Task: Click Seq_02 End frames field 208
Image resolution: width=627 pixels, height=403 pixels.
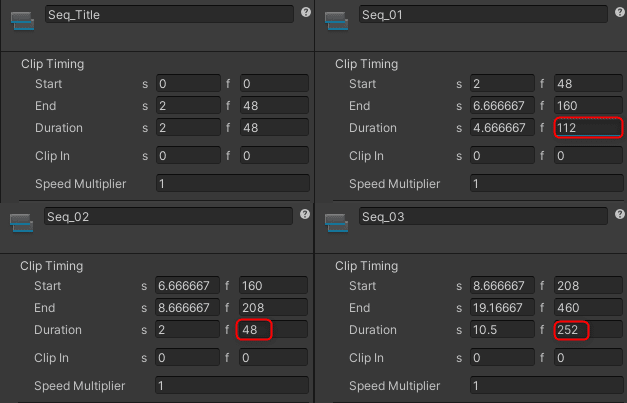Action: (274, 307)
